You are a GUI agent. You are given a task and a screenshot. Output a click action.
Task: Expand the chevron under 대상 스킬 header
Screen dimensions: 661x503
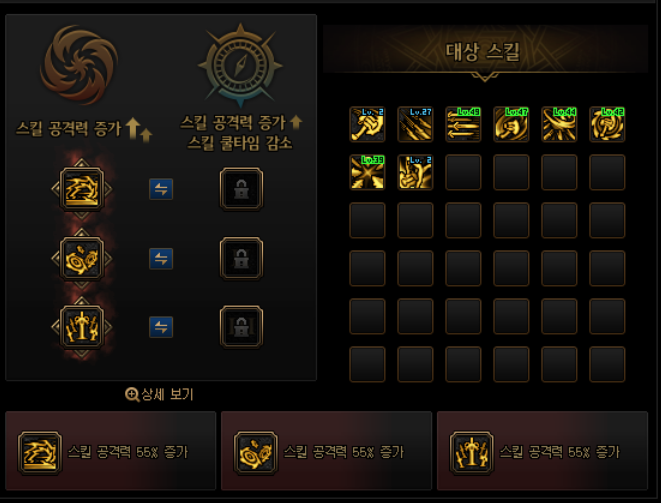[485, 77]
